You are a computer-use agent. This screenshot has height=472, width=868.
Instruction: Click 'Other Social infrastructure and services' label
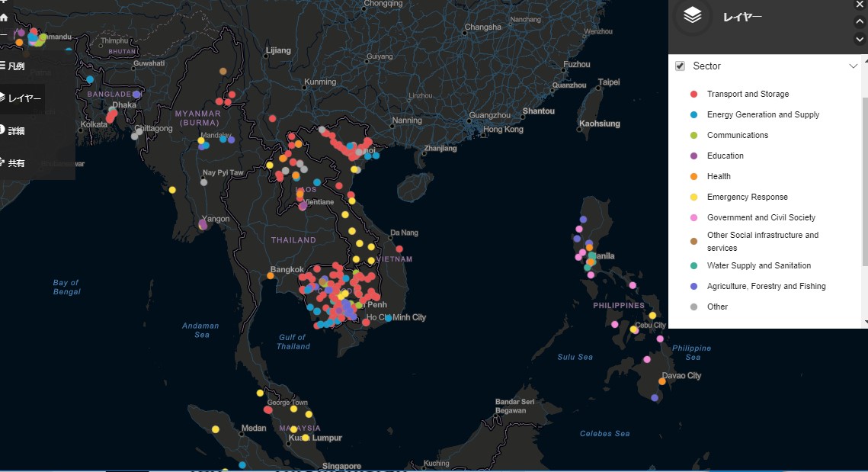pyautogui.click(x=763, y=242)
